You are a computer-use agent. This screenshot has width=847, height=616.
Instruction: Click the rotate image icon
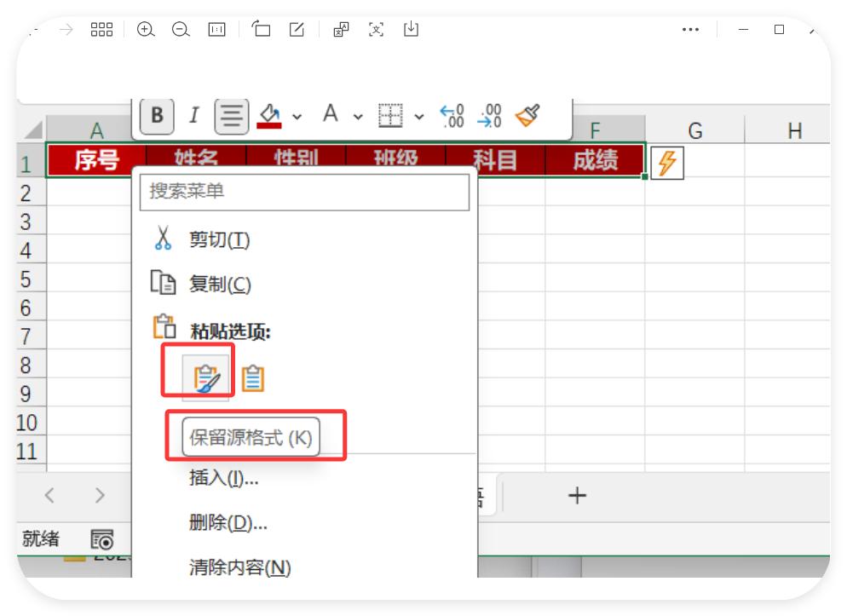point(261,29)
